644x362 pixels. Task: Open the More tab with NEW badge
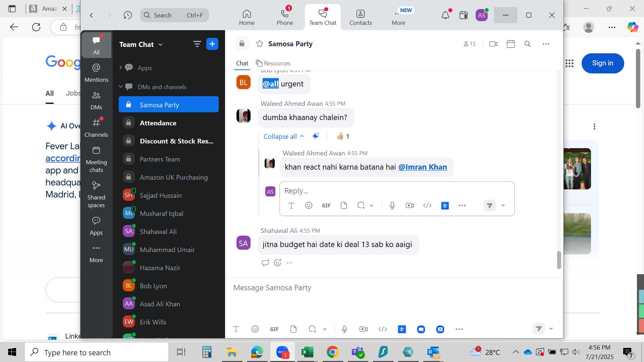pos(398,17)
